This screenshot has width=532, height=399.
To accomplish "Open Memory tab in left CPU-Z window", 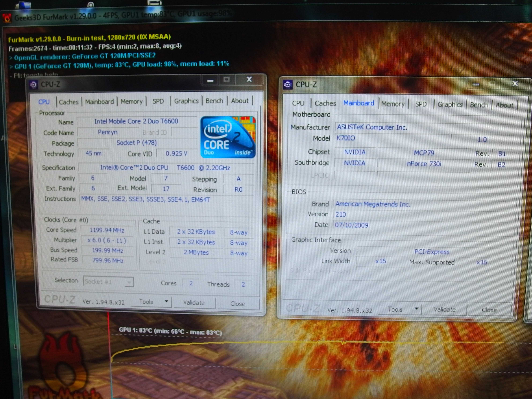I will [x=132, y=101].
